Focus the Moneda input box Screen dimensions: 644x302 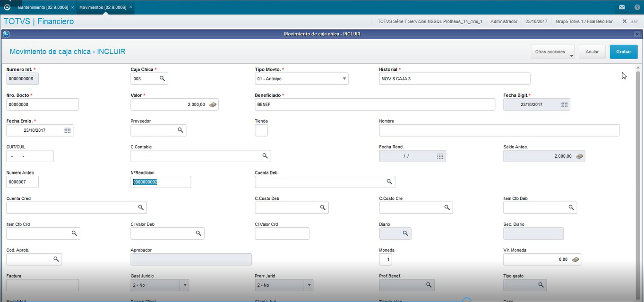click(386, 259)
